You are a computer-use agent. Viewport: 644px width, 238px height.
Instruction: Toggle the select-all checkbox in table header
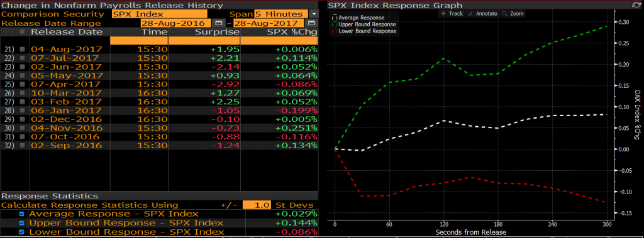(22, 31)
